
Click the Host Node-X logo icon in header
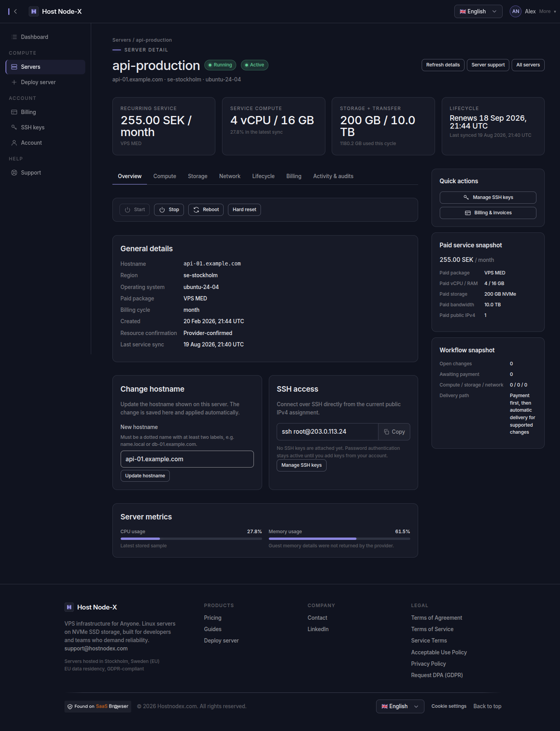(x=34, y=11)
